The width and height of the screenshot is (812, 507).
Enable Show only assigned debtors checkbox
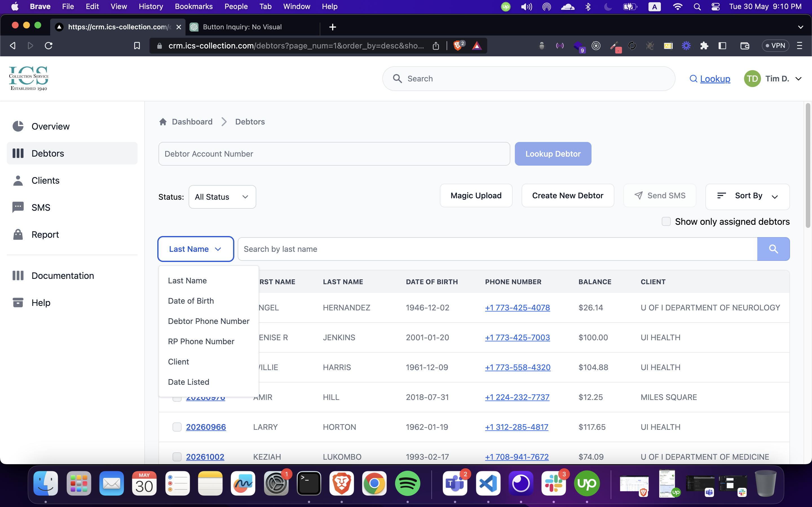pos(666,221)
